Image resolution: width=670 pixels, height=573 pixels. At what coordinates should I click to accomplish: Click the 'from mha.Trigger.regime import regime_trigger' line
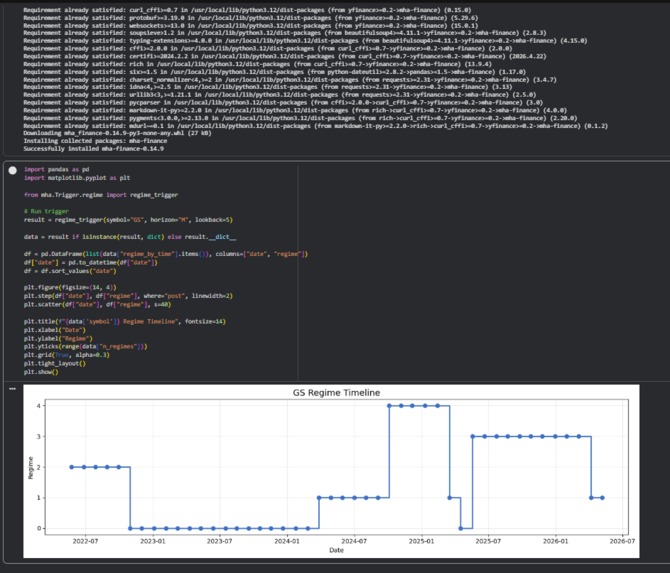(x=101, y=195)
